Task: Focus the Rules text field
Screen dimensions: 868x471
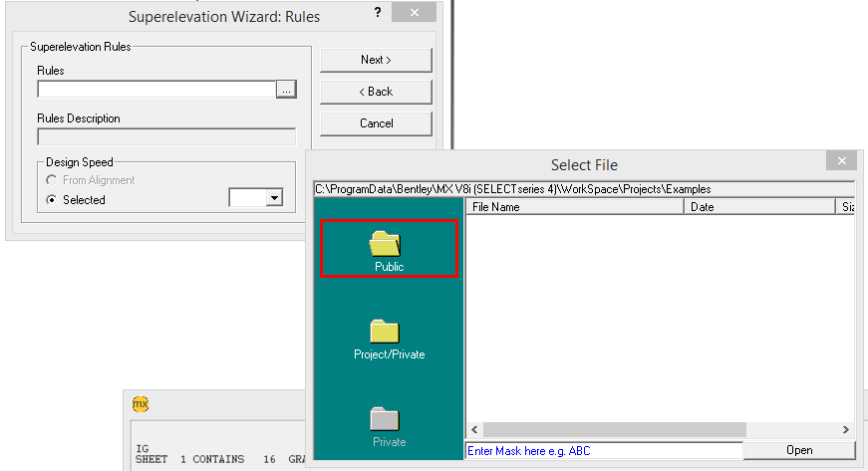Action: click(156, 90)
